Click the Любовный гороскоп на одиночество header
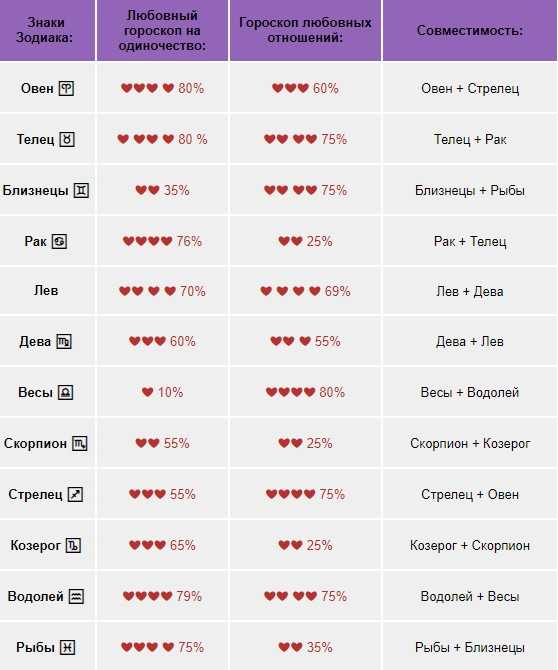The image size is (558, 670). click(162, 30)
